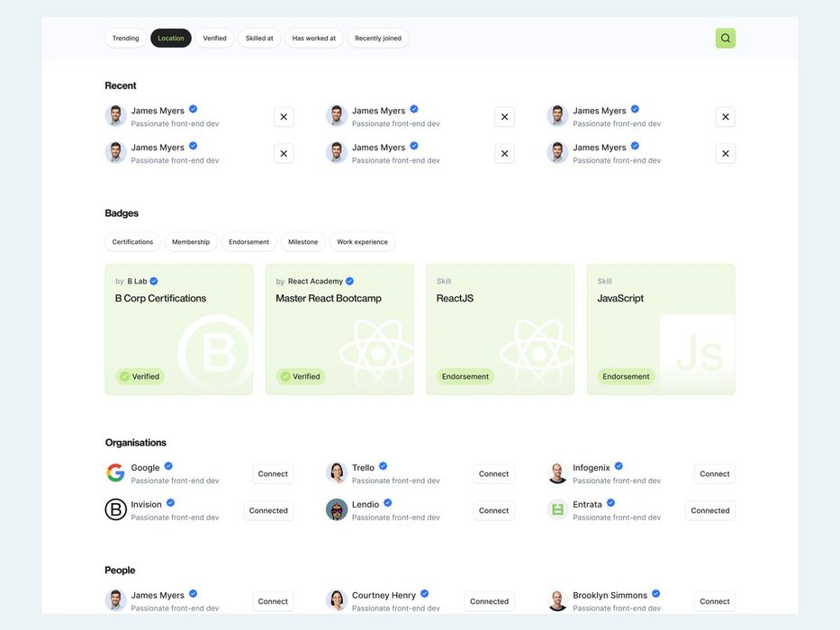Click the Entrata green logo icon

[x=557, y=510]
